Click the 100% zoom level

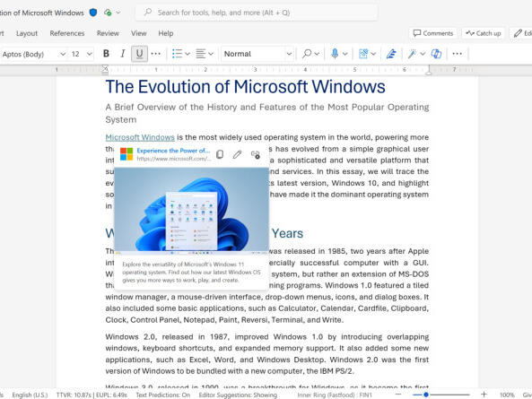point(507,395)
